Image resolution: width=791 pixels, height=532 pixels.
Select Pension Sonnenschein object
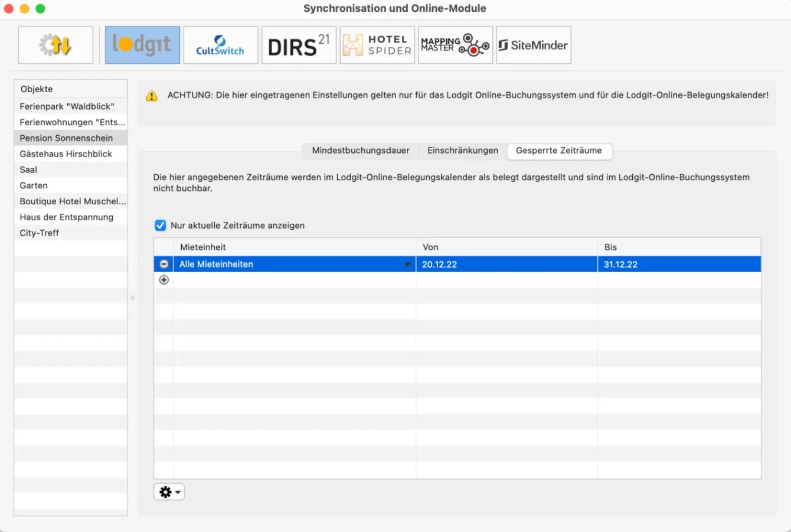click(x=71, y=138)
